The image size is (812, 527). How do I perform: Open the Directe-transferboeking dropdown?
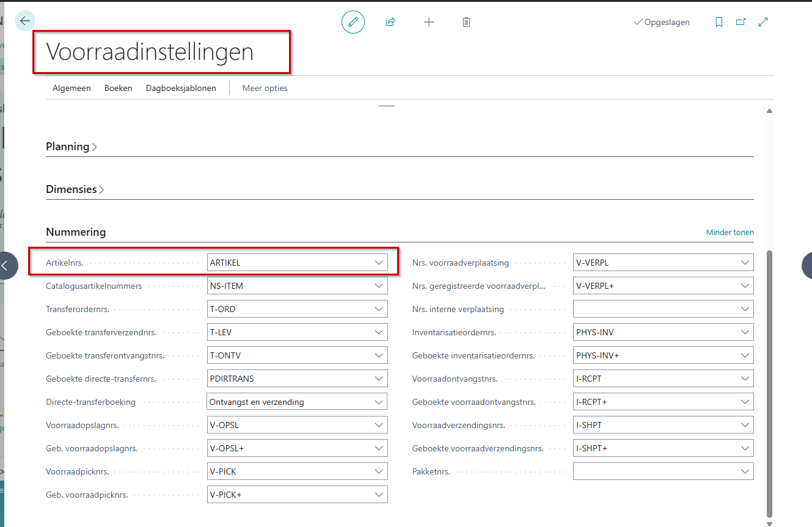[x=378, y=402]
